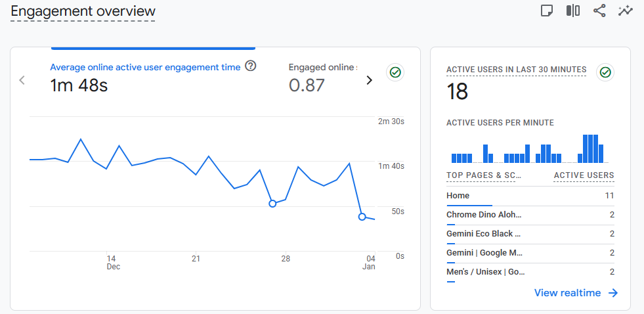The width and height of the screenshot is (644, 314).
Task: Click arrow icon next to View realtime
Action: click(613, 293)
